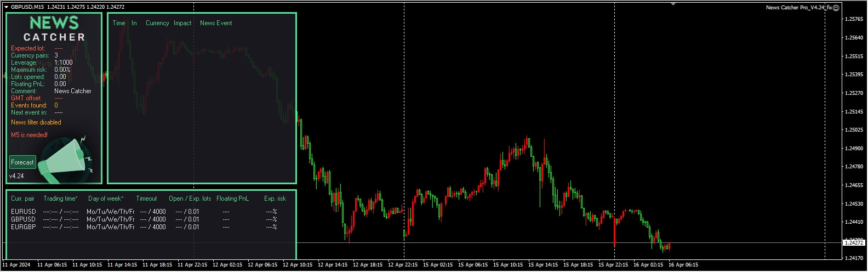This screenshot has width=868, height=272.
Task: Click the 'Curr. pair' column header
Action: click(x=22, y=199)
